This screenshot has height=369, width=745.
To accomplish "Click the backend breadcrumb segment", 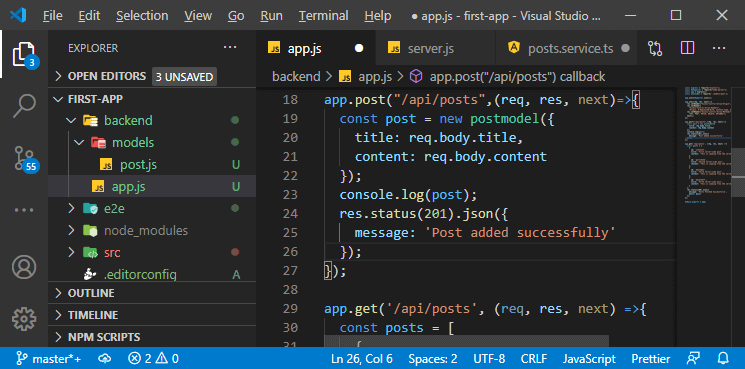I will pyautogui.click(x=296, y=76).
